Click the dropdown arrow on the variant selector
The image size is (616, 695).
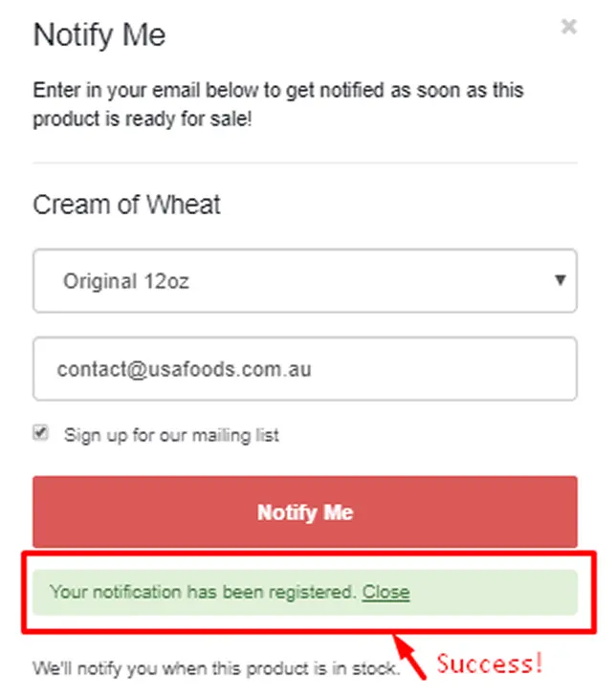(x=558, y=281)
